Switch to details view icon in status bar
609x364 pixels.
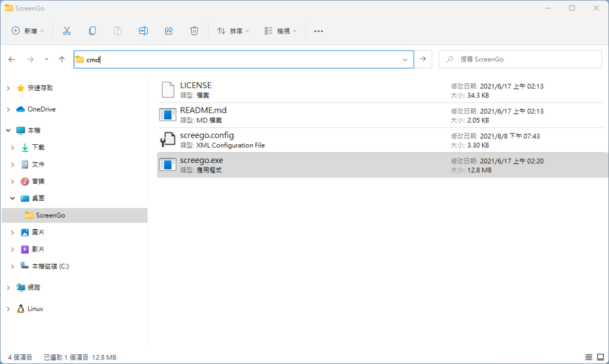[589, 357]
